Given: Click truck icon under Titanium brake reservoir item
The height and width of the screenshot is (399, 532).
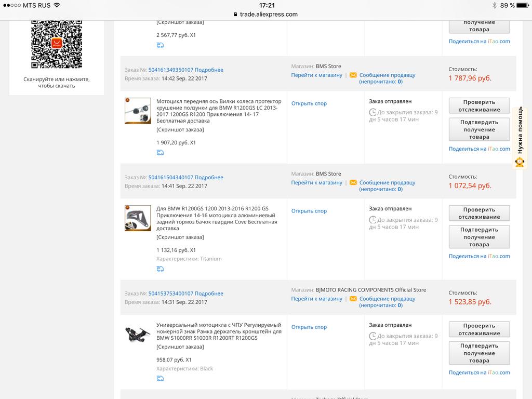Looking at the screenshot, I should [x=160, y=269].
